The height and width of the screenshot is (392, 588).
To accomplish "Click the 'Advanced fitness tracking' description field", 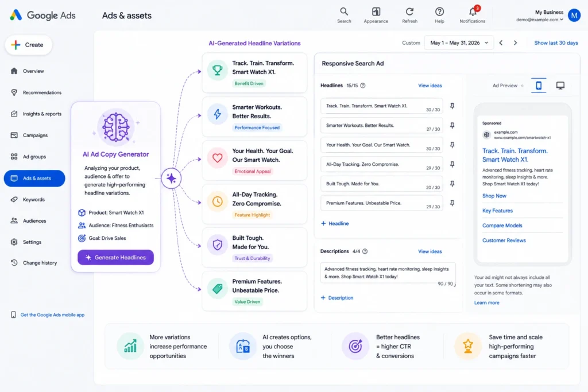I will point(388,273).
